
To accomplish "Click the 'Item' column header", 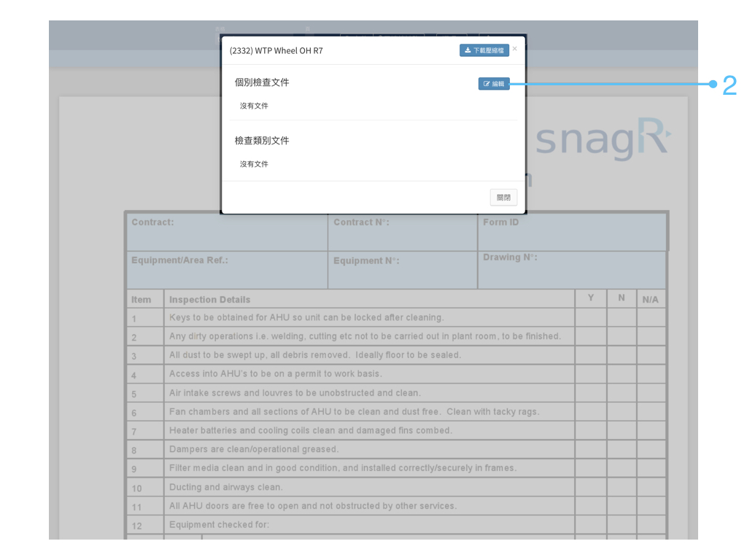I will click(x=141, y=300).
